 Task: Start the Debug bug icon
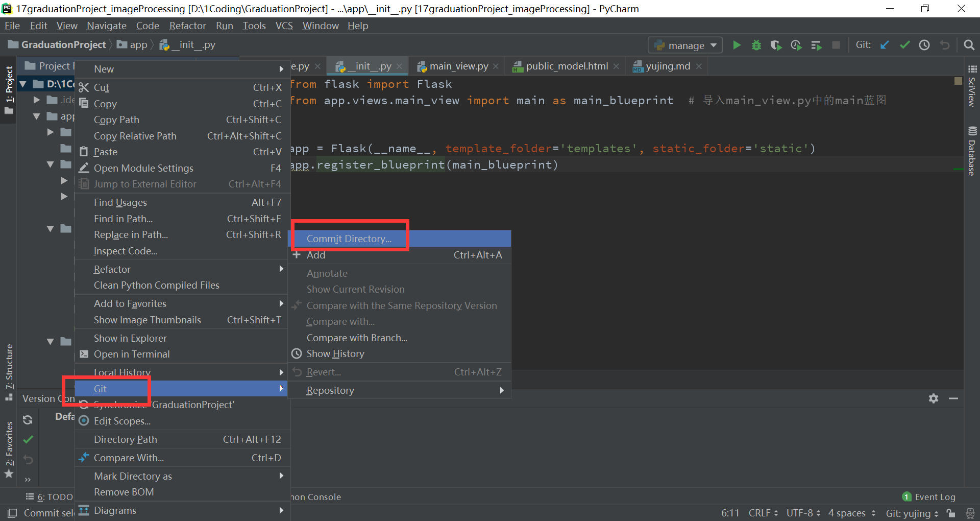coord(756,45)
